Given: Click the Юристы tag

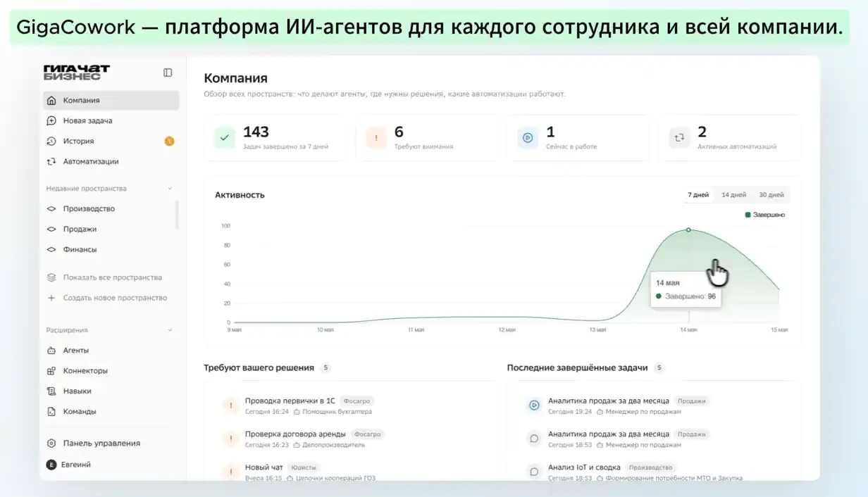Looking at the screenshot, I should (x=304, y=467).
